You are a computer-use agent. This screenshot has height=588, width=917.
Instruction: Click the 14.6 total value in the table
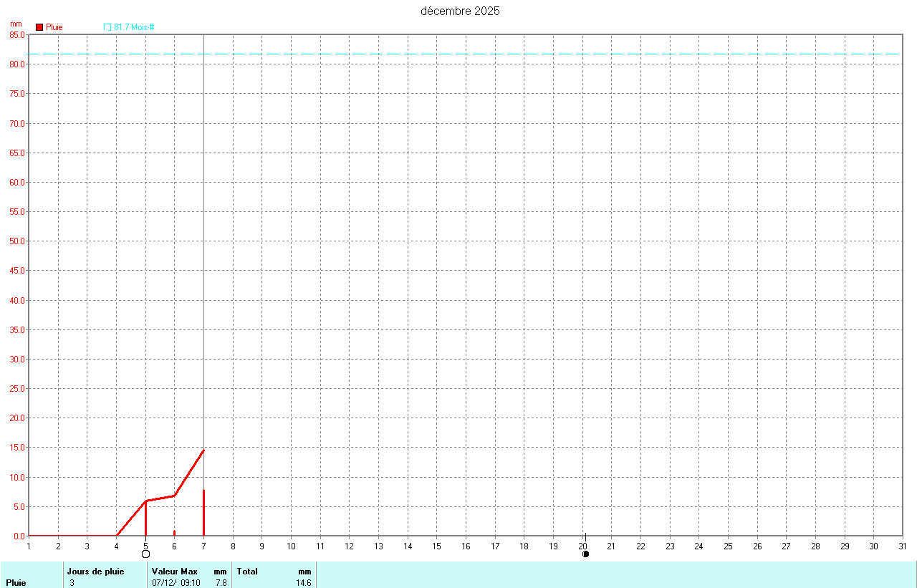(x=303, y=583)
